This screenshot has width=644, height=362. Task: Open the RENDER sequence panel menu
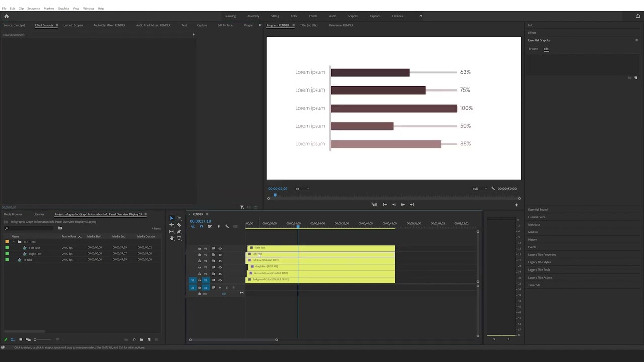coord(207,214)
